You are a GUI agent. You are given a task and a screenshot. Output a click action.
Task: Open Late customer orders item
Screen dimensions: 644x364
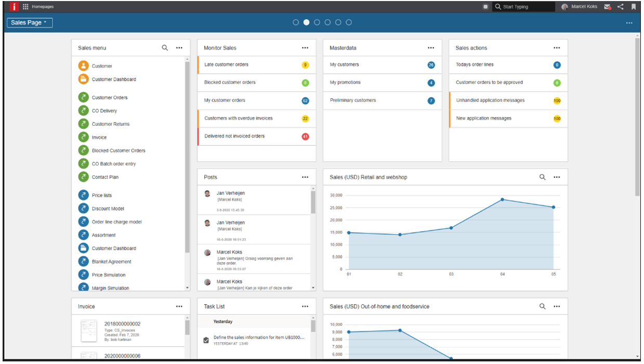[x=227, y=65]
